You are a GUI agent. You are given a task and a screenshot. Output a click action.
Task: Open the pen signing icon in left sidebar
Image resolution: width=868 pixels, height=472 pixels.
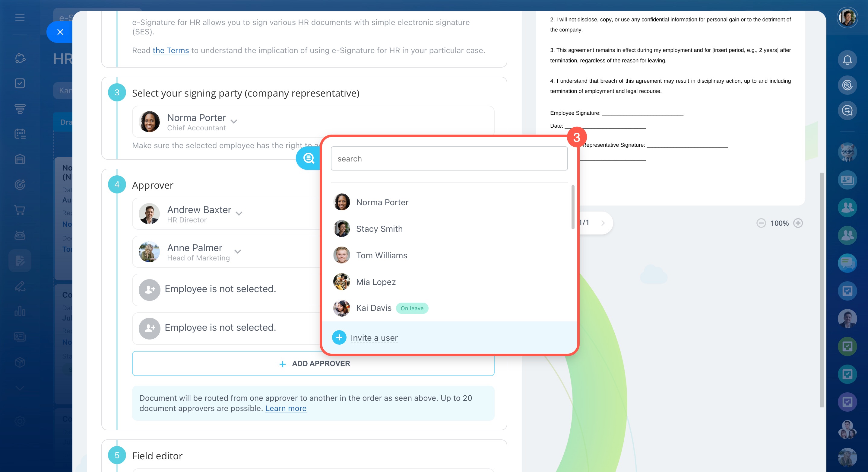pos(20,286)
